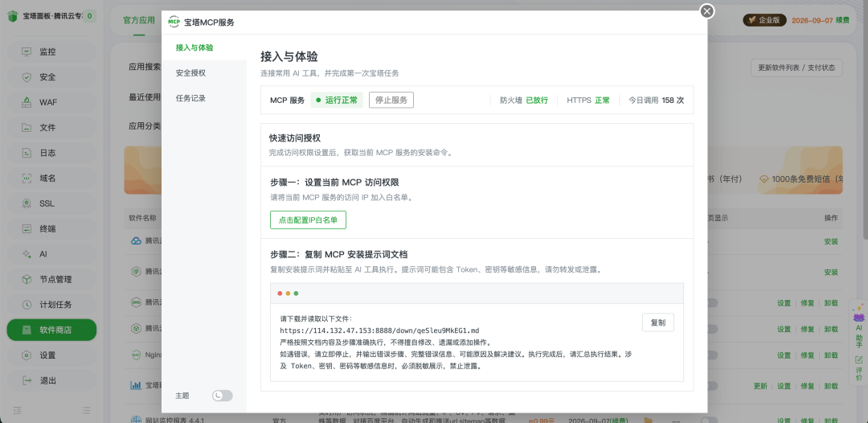Close the 宝塔MCP服务 dialog with X
868x423 pixels.
tap(707, 11)
